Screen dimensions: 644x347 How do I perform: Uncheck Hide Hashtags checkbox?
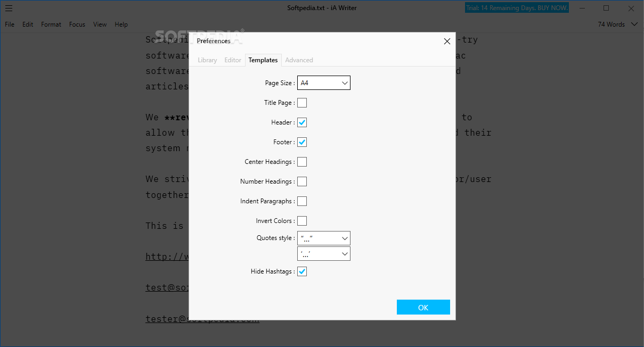tap(302, 271)
